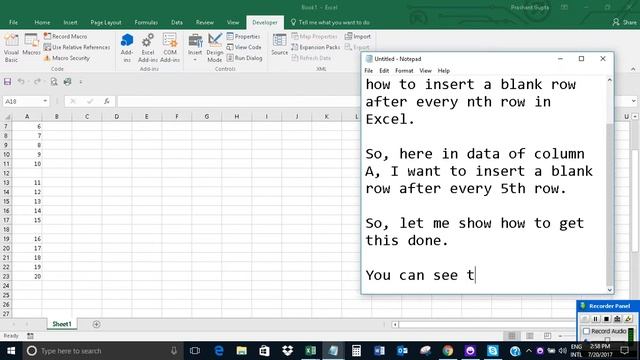Switch to Normal view in status bar
Screen dimensions: 640x360
click(x=512, y=336)
